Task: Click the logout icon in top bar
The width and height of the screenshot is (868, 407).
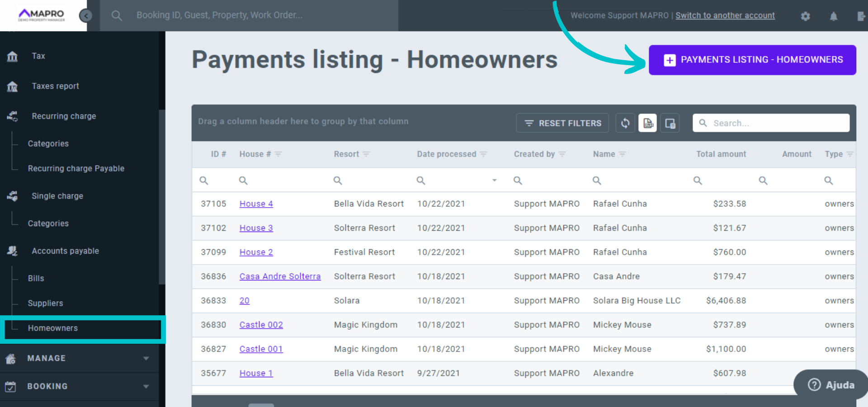Action: coord(861,16)
